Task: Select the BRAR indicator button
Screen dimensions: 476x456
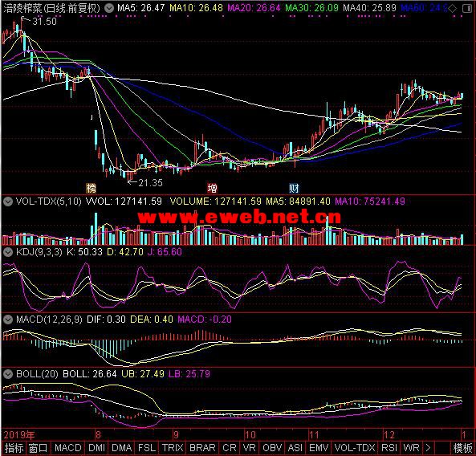Action: tap(202, 448)
